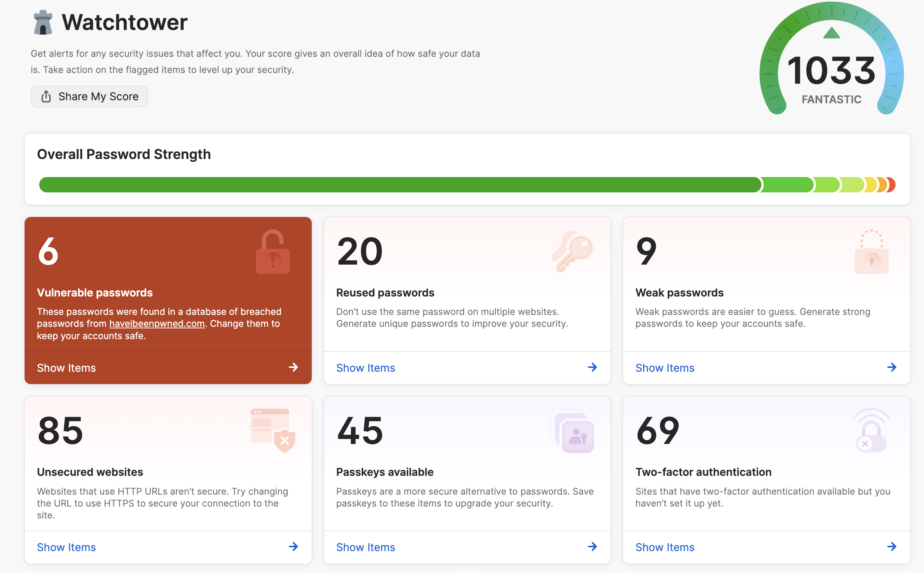The width and height of the screenshot is (924, 573).
Task: Click the key icon on Reused passwords
Action: pyautogui.click(x=572, y=252)
